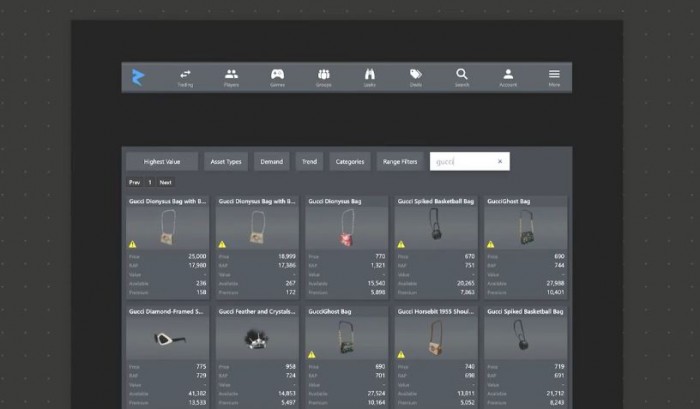Expand the Categories filter
Screen dimensions: 700x409
coord(349,161)
